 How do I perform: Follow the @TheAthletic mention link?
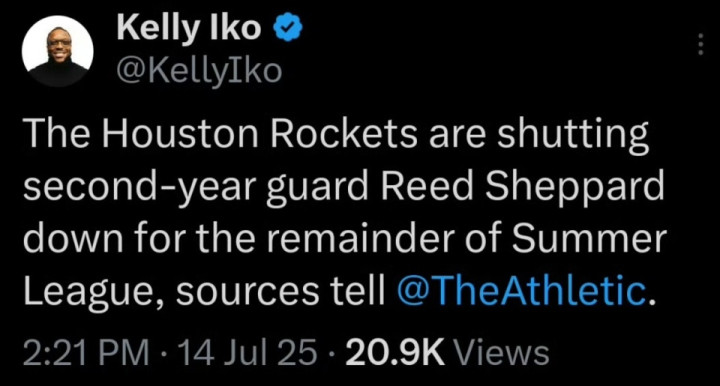tap(520, 290)
